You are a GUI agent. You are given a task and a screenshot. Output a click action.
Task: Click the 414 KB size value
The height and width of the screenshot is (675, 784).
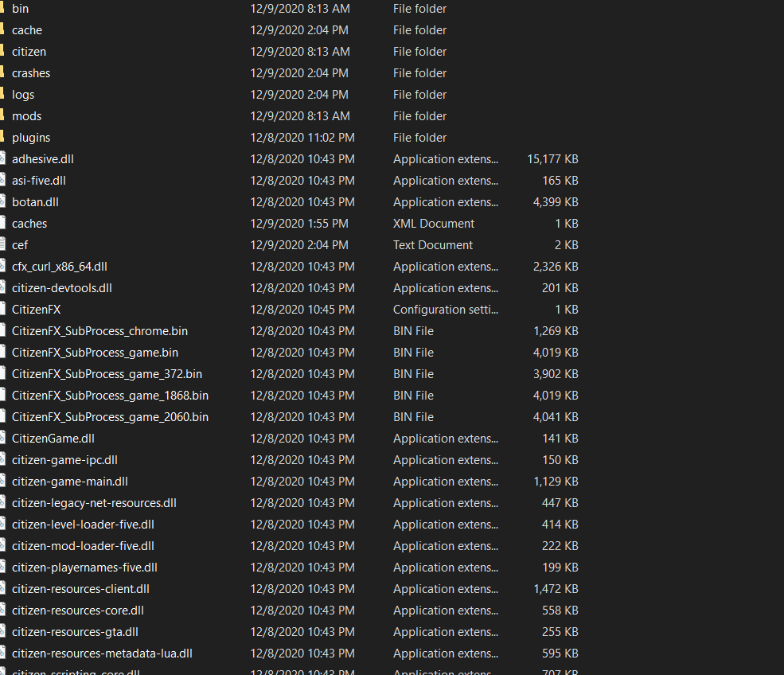coord(560,525)
